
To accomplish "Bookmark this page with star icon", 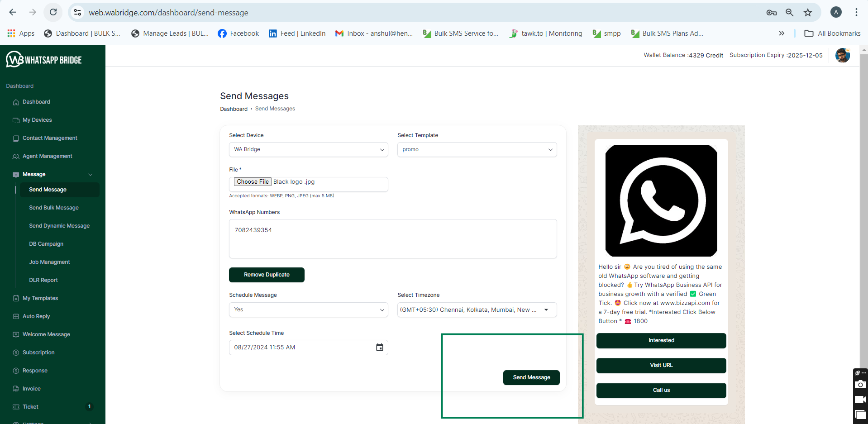I will pyautogui.click(x=808, y=12).
